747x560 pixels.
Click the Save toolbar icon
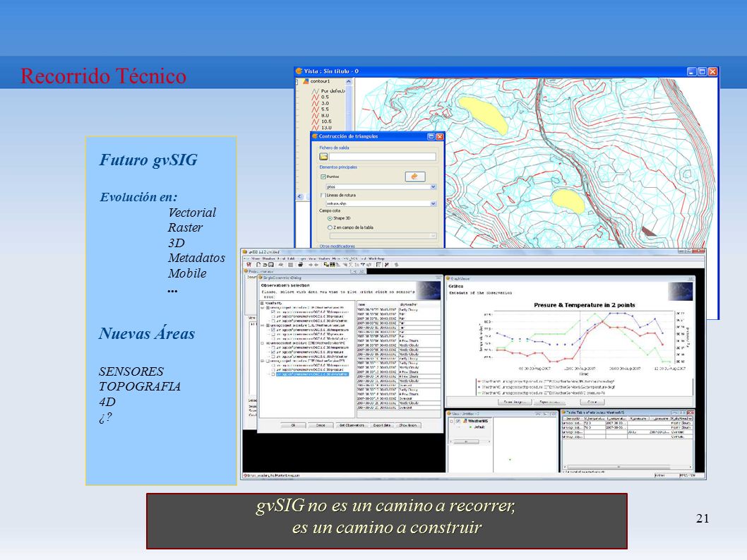click(270, 265)
